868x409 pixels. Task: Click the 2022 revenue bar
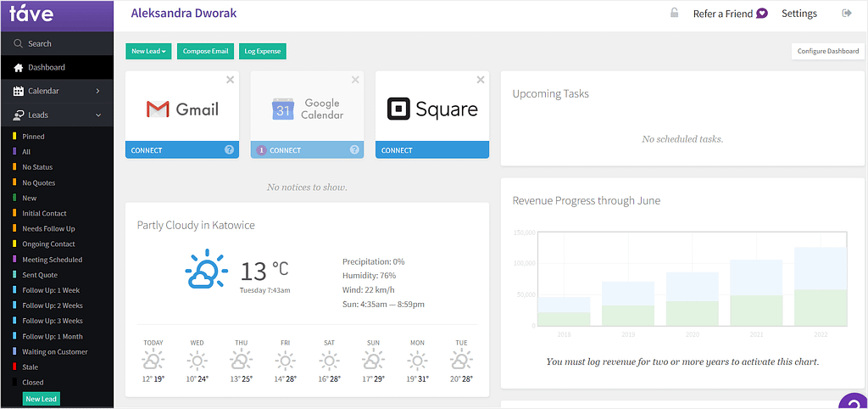coord(821,287)
